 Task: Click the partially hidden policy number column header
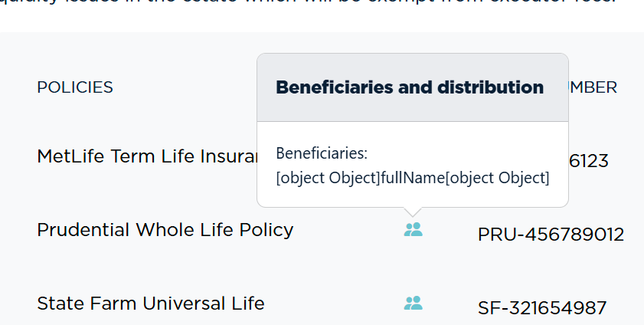point(593,87)
